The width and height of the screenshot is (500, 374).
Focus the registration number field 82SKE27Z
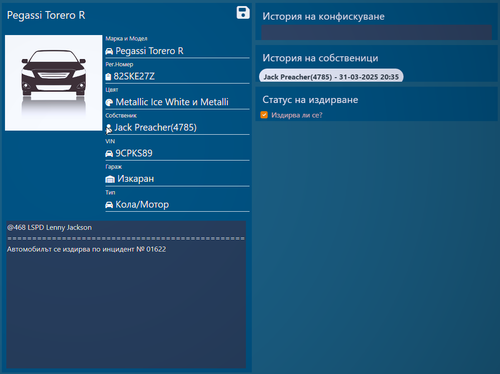[177, 77]
